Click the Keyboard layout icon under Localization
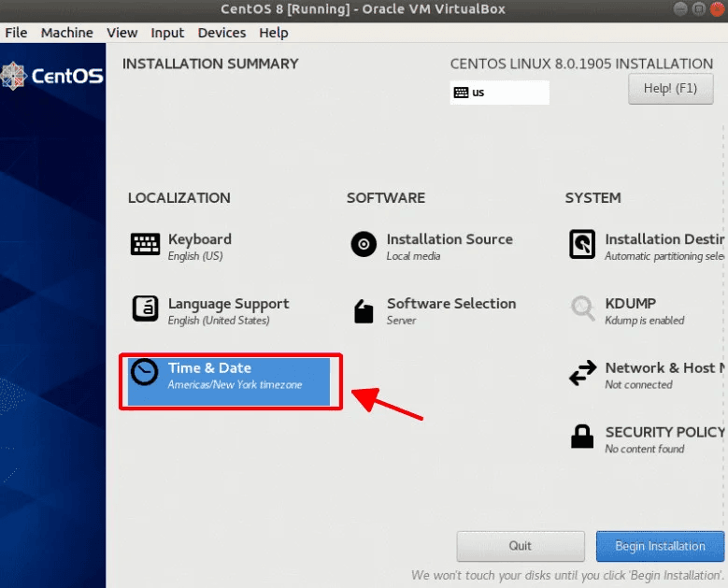 [146, 244]
